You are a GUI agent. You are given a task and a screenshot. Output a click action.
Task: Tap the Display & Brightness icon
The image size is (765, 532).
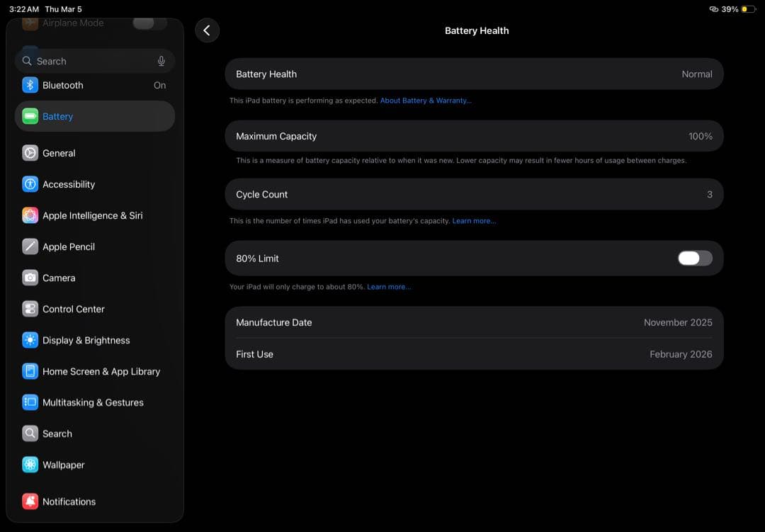(x=30, y=340)
